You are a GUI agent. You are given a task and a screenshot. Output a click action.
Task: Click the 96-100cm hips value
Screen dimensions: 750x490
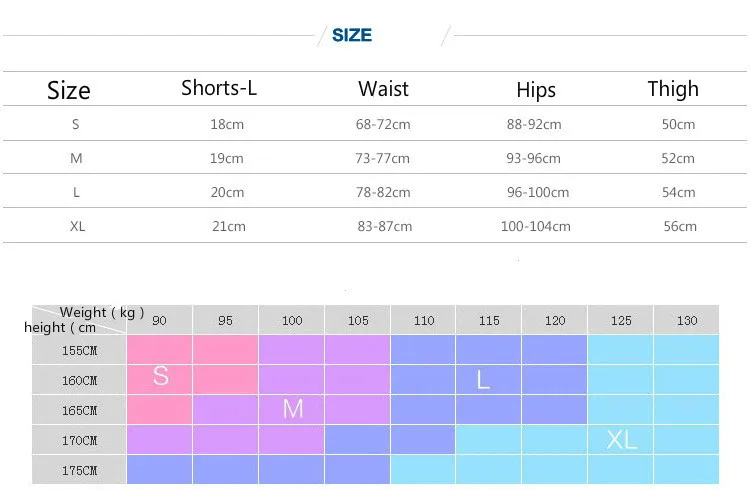tap(537, 192)
